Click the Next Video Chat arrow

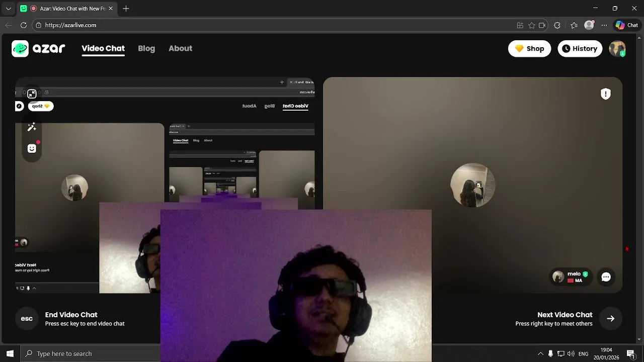coord(610,318)
